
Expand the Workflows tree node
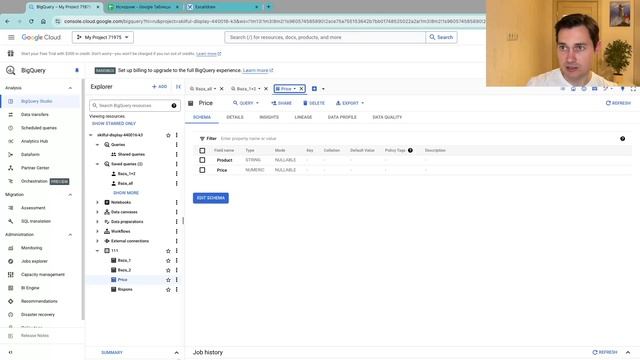pos(97,231)
